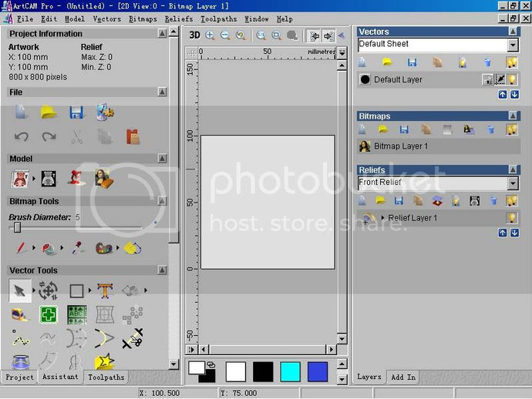The image size is (532, 399).
Task: Click the green cross Vector Tools icon
Action: click(48, 315)
